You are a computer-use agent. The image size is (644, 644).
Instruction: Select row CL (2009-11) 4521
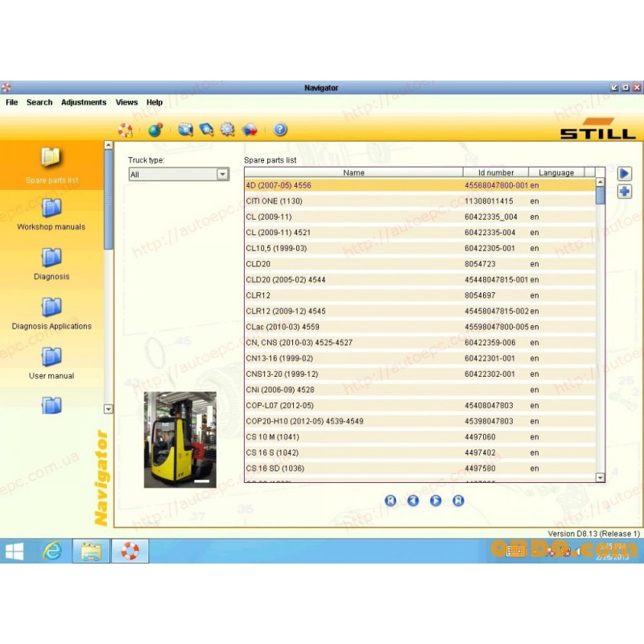[419, 233]
